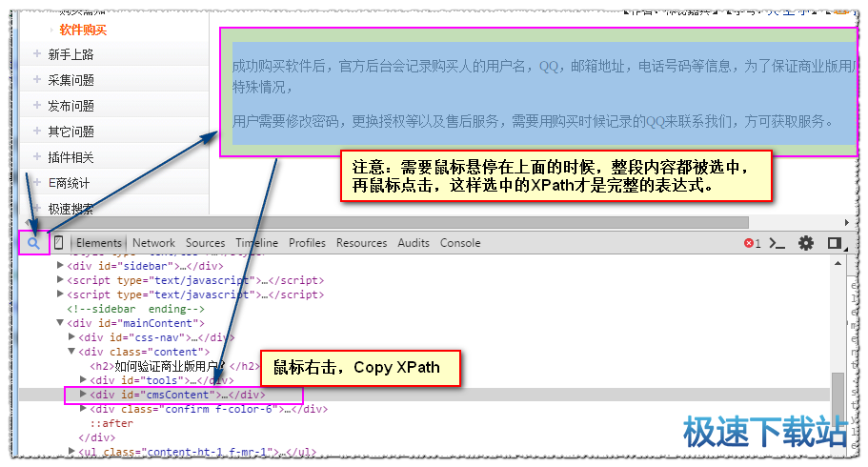The image size is (868, 467).
Task: Open the 新手上路 sidebar entry
Action: 71,54
